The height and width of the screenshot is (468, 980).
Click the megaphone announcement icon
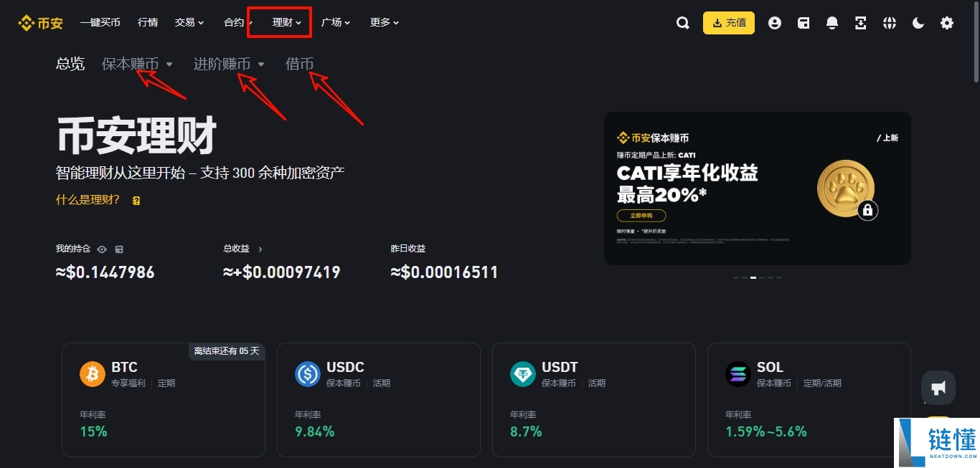tap(938, 388)
